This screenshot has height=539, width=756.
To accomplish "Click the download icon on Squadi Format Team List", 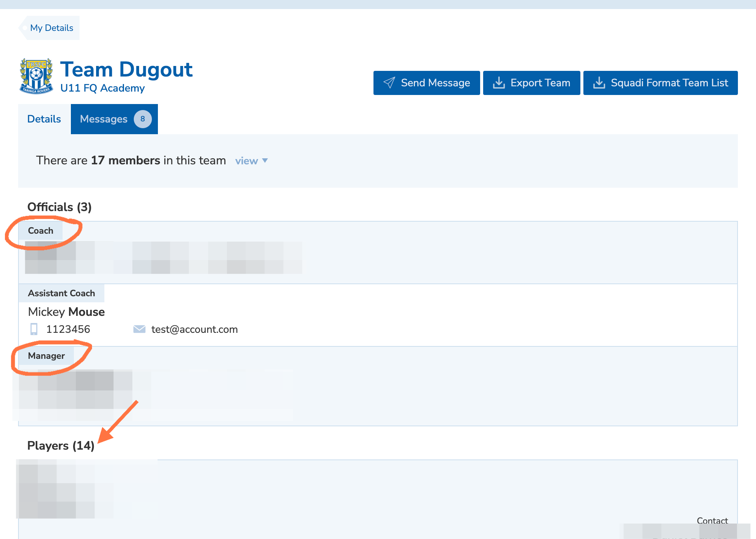I will pos(599,83).
